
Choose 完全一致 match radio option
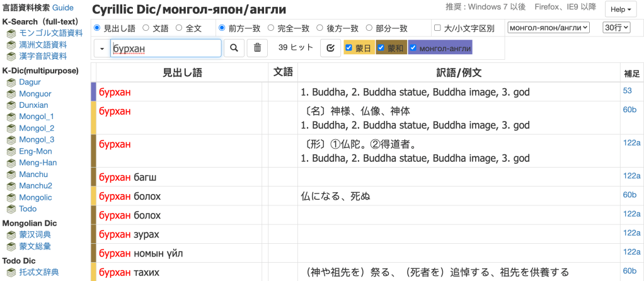[271, 28]
